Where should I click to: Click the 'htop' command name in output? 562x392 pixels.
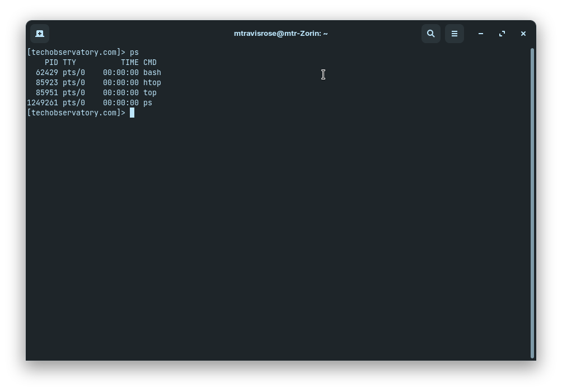pos(152,83)
